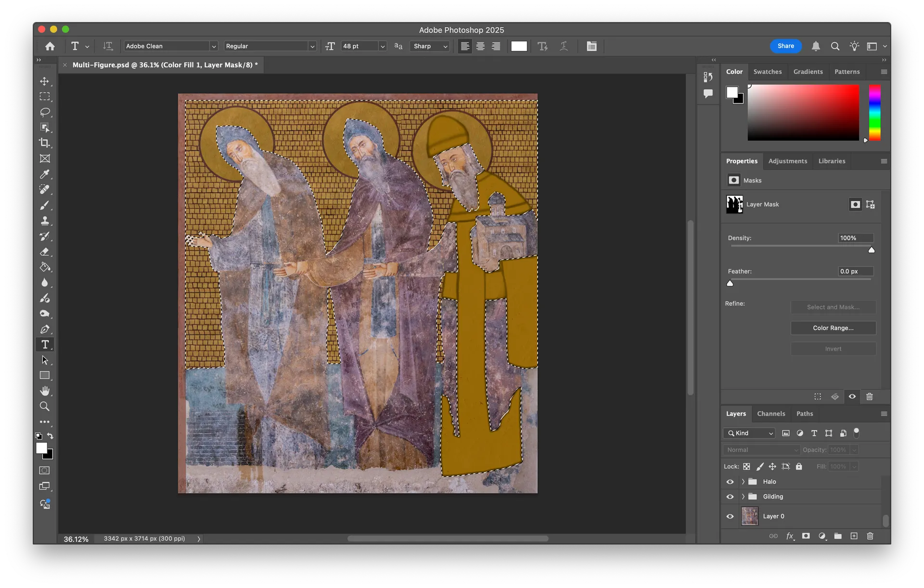The width and height of the screenshot is (924, 588).
Task: Open the Kind filter dropdown
Action: click(x=749, y=433)
